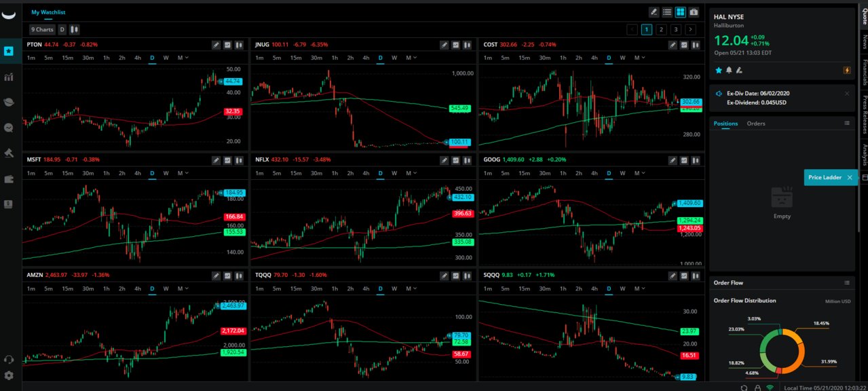Viewport: 868px width, 391px height.
Task: Select the 1h timeframe on the MSFT chart
Action: (107, 173)
